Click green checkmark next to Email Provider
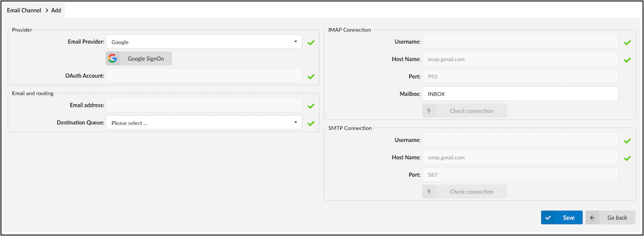Image resolution: width=644 pixels, height=236 pixels. click(x=311, y=42)
